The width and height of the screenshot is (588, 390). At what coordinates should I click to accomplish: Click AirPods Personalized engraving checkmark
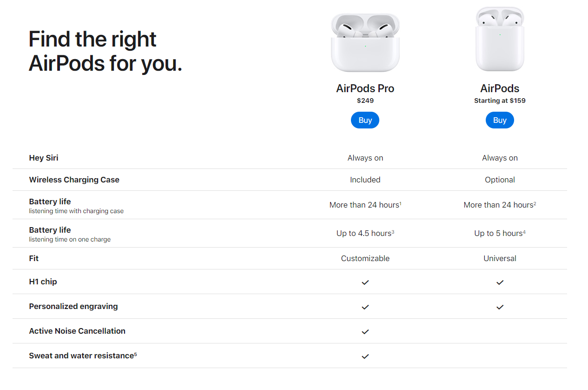[x=500, y=307]
